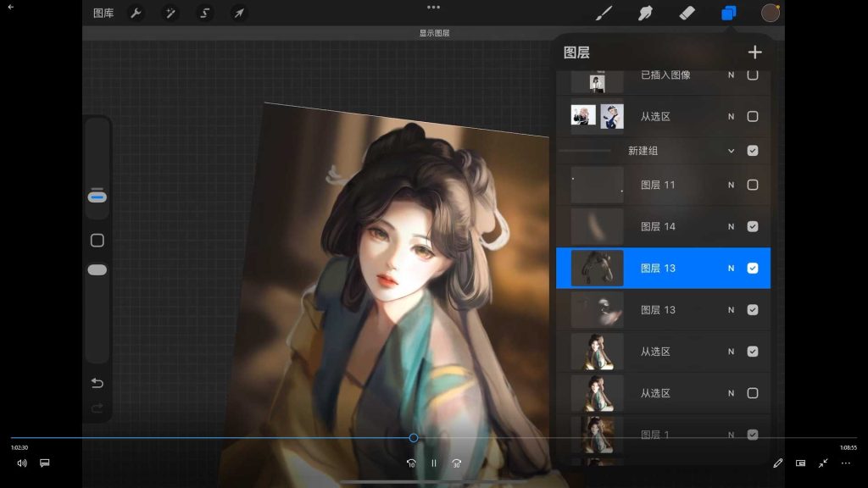
Task: Open blend mode N of selected 图层 13
Action: tap(732, 268)
